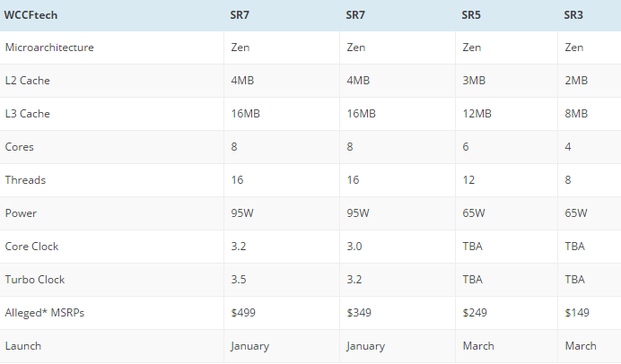Image resolution: width=621 pixels, height=364 pixels.
Task: Select the 12MB L3 cache cell
Action: pos(477,114)
